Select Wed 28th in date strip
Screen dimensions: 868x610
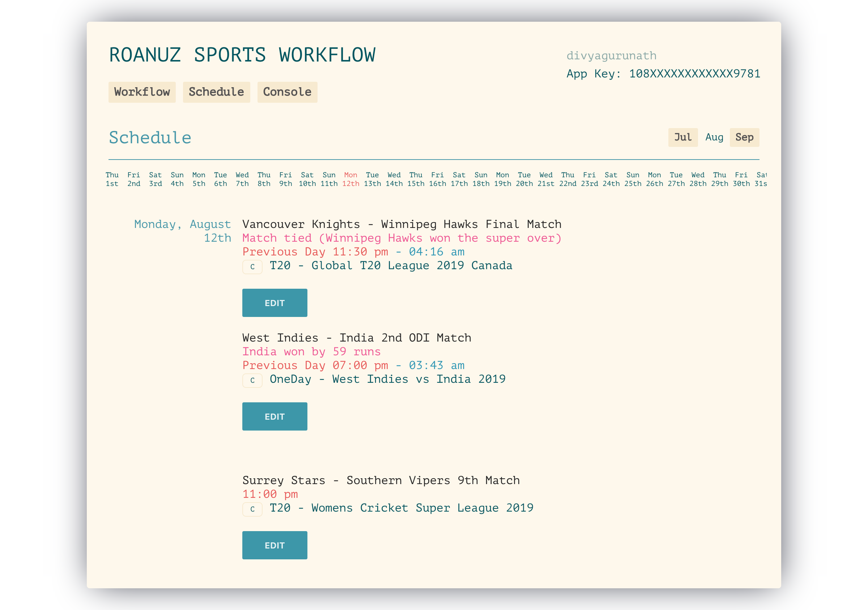tap(698, 179)
